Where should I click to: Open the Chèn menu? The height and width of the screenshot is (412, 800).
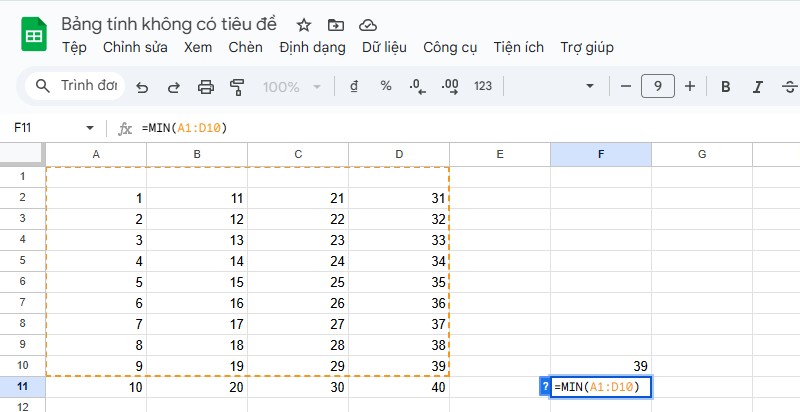[x=245, y=47]
